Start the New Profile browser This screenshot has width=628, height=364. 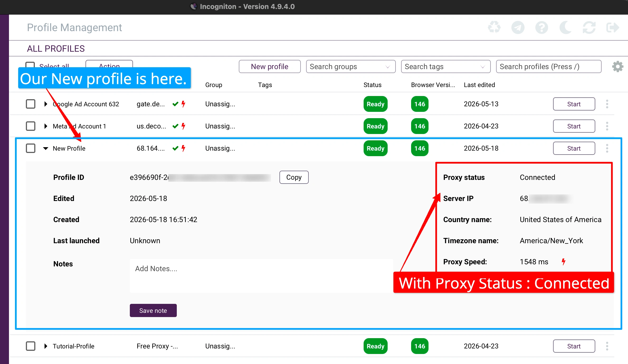click(574, 148)
